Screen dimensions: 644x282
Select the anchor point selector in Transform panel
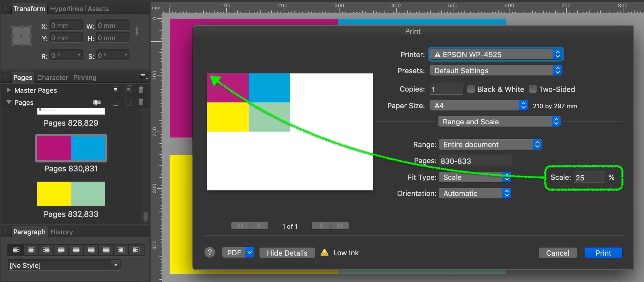pos(21,36)
